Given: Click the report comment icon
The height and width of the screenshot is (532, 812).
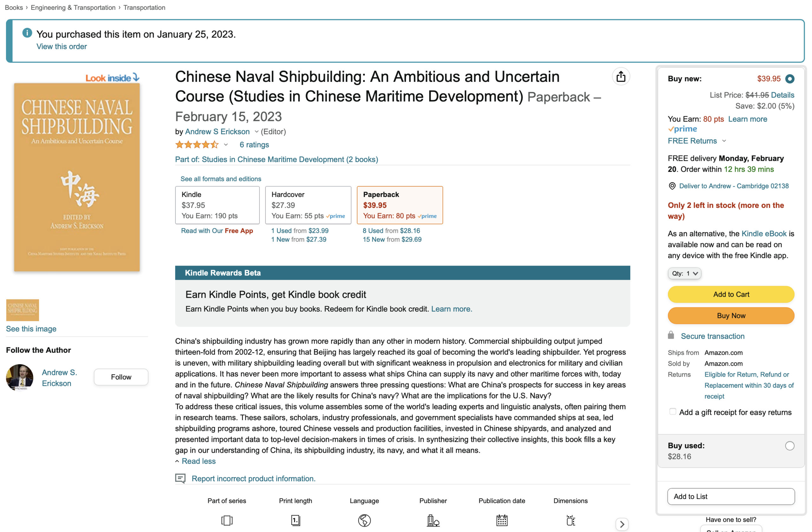Looking at the screenshot, I should pos(180,478).
